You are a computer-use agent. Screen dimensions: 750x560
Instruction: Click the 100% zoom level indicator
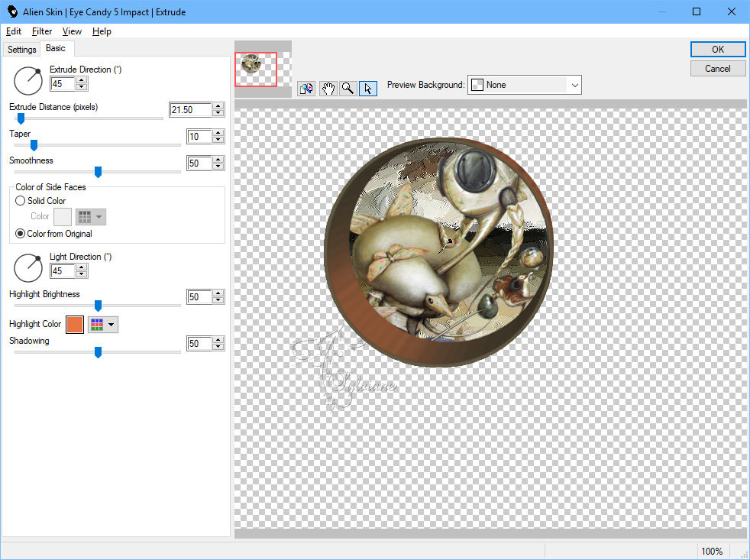[712, 552]
